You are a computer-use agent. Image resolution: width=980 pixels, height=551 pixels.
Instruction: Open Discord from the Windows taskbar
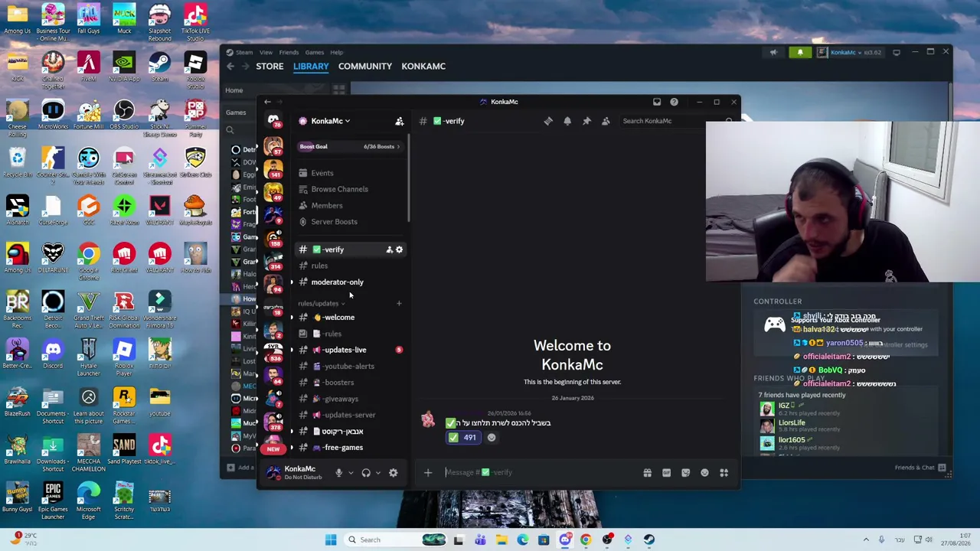pos(565,540)
